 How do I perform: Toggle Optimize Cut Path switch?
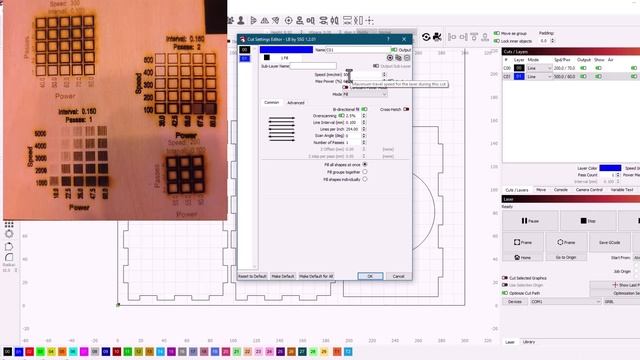click(x=505, y=293)
